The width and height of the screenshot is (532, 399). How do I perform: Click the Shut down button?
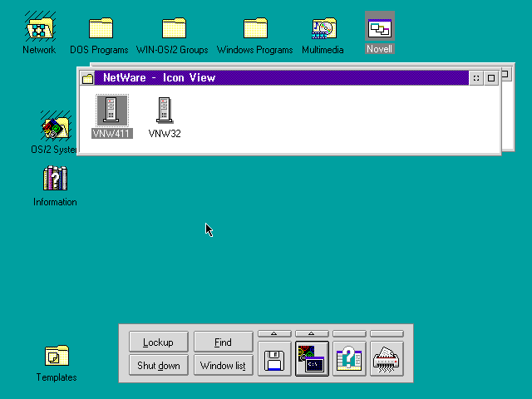159,365
